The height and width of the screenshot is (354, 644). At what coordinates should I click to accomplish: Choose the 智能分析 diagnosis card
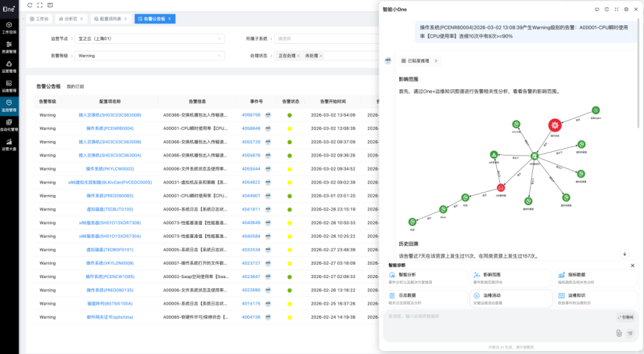(426, 278)
